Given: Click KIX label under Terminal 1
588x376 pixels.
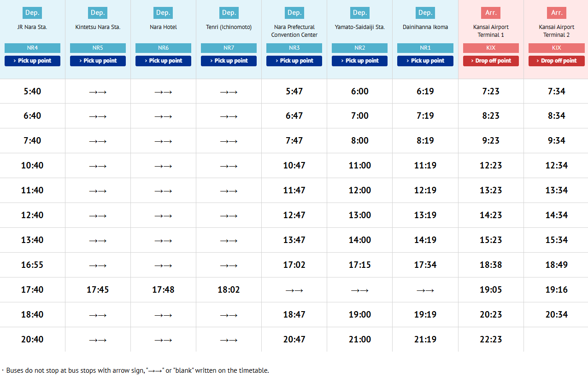Looking at the screenshot, I should 491,48.
